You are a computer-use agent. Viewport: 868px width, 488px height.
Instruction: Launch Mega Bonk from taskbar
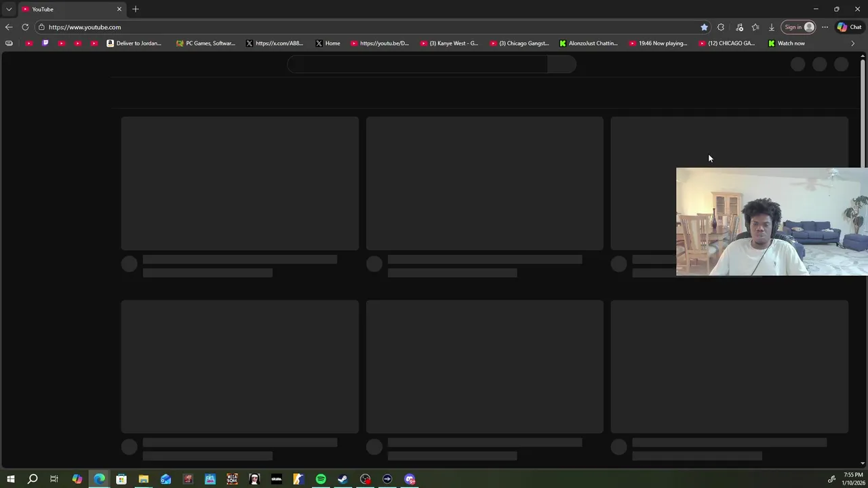pyautogui.click(x=232, y=479)
